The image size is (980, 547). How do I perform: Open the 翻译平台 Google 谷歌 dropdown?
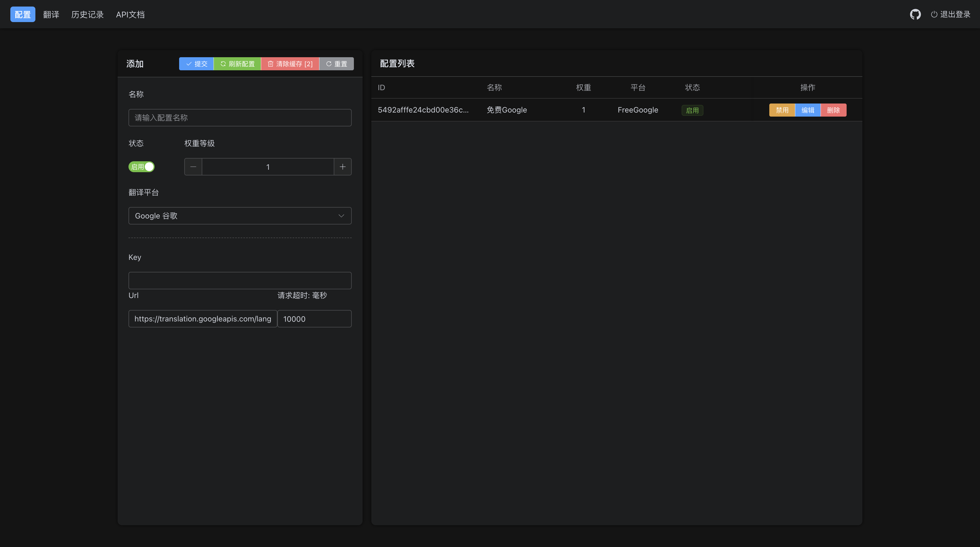coord(240,216)
